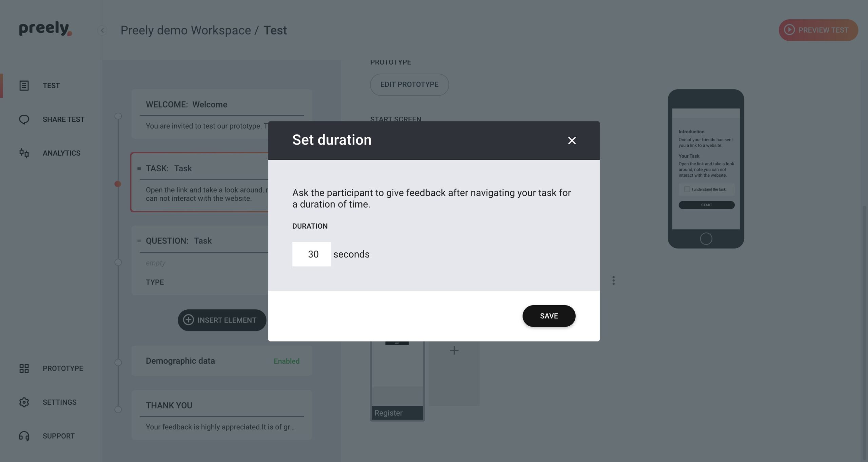The image size is (868, 462).
Task: Click the Share Test speech bubble icon
Action: click(x=24, y=119)
